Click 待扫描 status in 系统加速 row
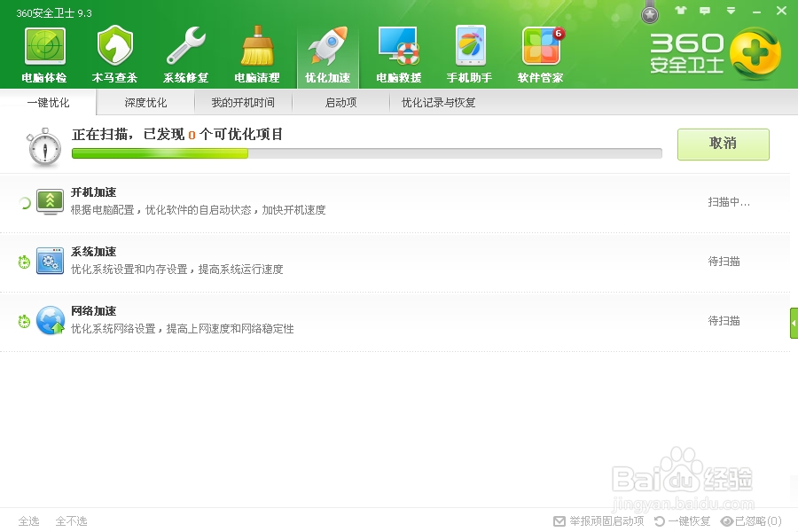 pos(724,262)
